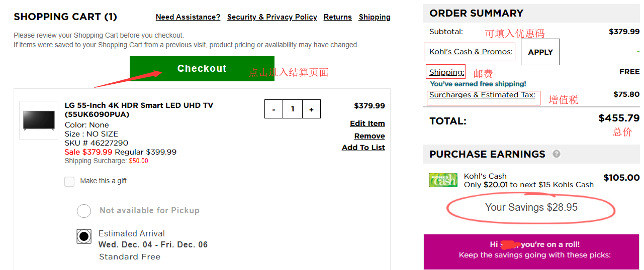The image size is (644, 270).
Task: Open the Need Assistance? link
Action: coord(188,17)
